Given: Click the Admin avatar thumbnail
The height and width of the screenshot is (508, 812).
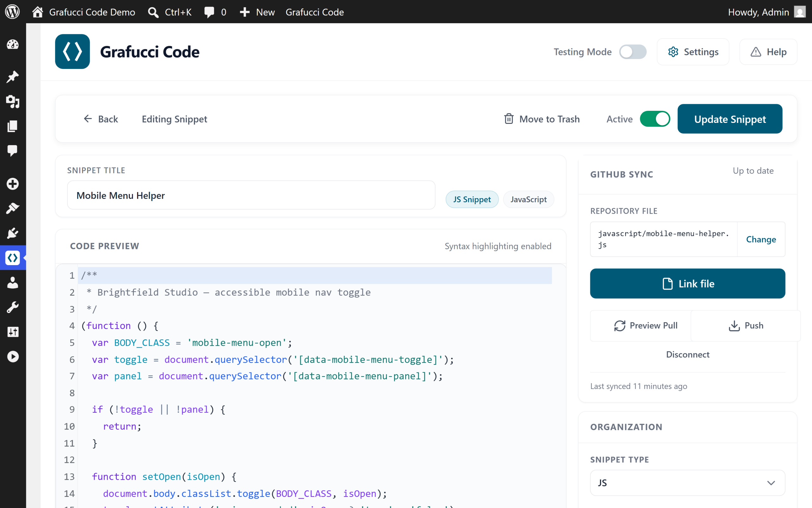Looking at the screenshot, I should [x=800, y=12].
